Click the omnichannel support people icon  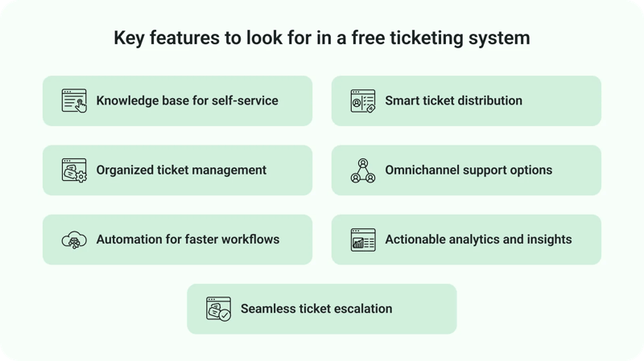pyautogui.click(x=363, y=170)
